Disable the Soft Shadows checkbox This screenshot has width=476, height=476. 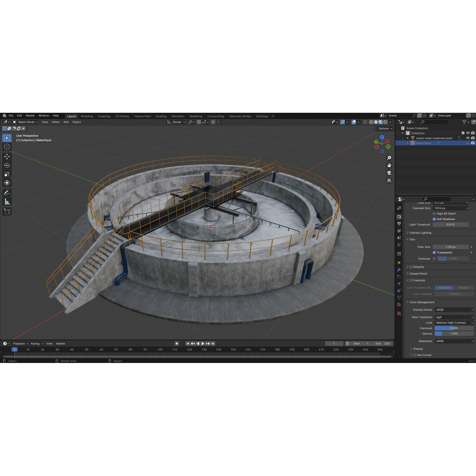click(435, 219)
